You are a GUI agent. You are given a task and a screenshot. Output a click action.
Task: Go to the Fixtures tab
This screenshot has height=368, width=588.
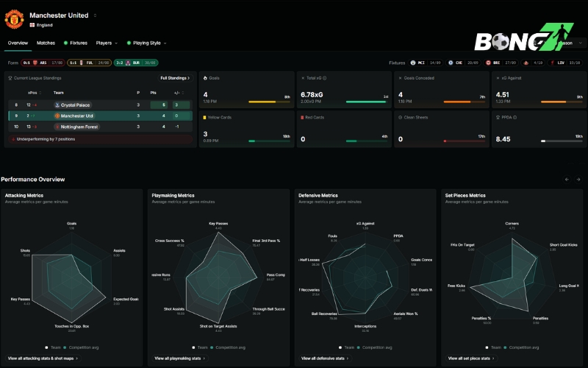[76, 43]
